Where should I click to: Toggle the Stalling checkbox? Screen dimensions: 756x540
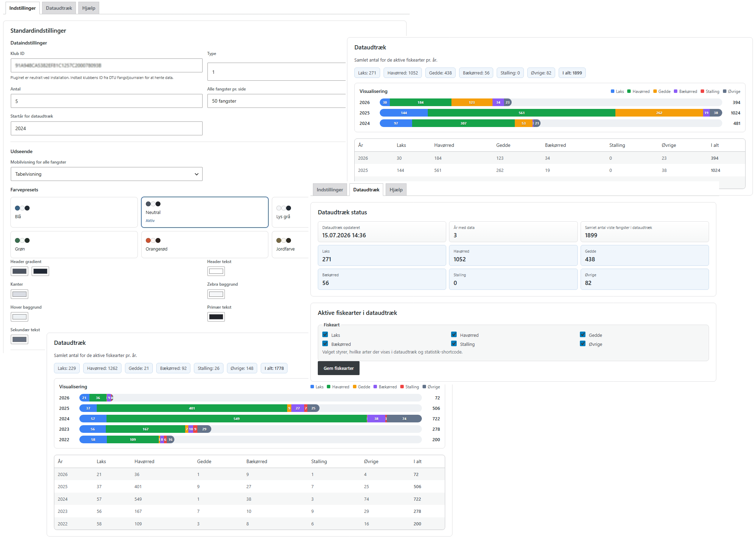point(454,344)
